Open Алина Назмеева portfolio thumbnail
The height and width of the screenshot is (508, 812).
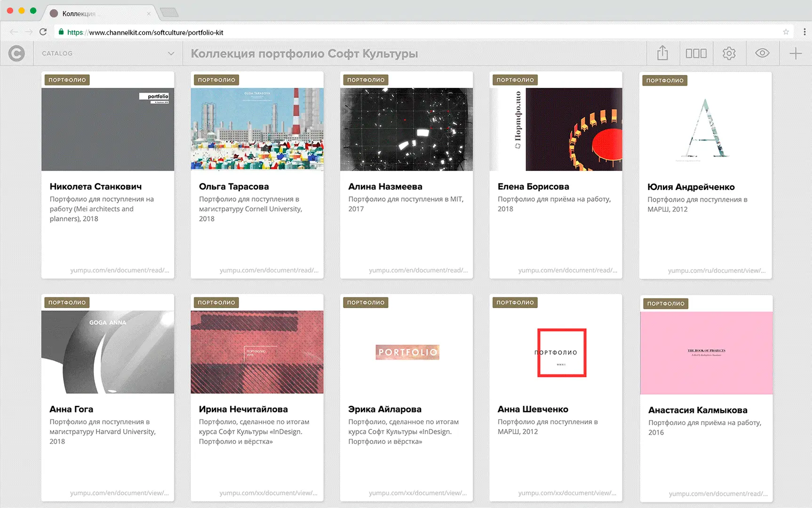coord(406,129)
